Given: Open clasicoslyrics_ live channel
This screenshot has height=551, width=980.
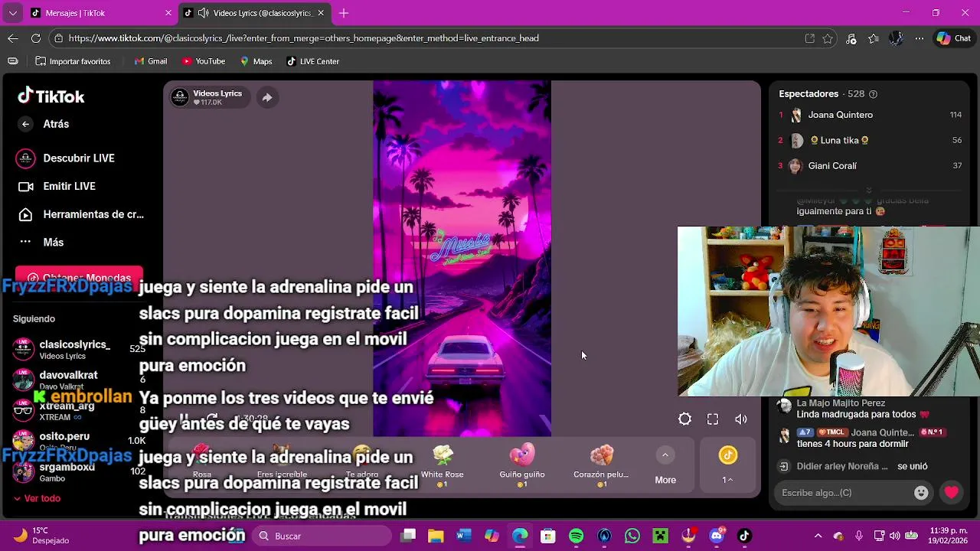Looking at the screenshot, I should 78,349.
